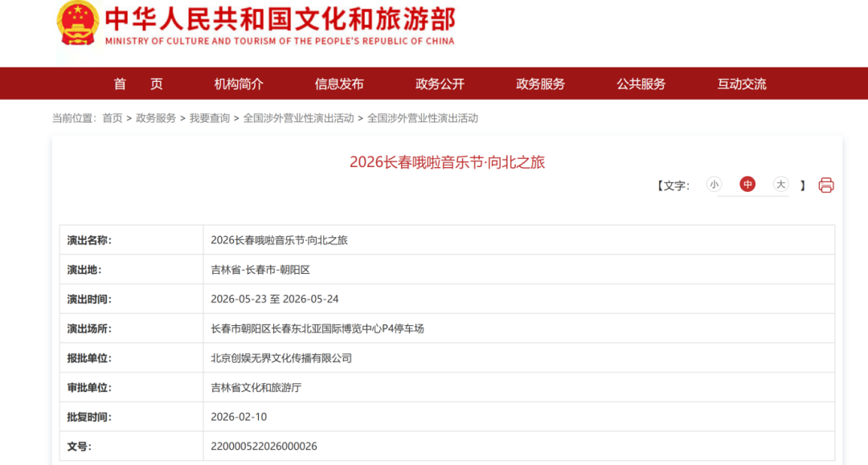
Task: Click the document number 220000522026000026
Action: [x=264, y=446]
